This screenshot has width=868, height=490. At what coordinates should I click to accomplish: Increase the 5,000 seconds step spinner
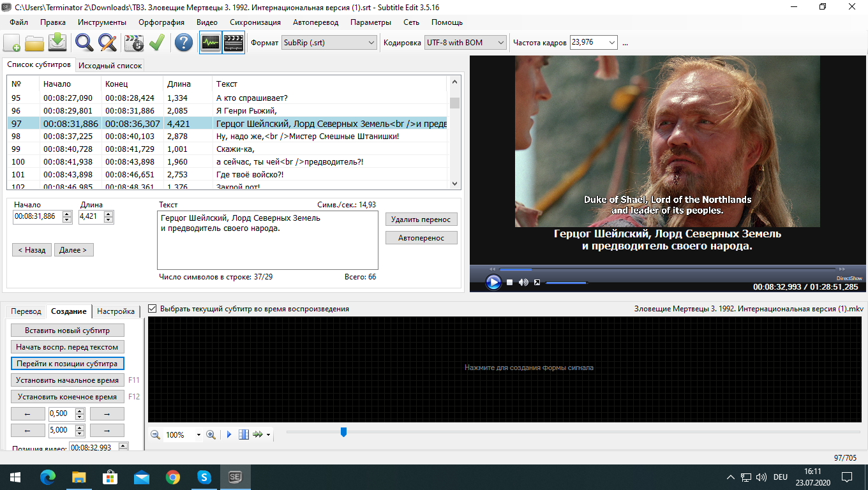pos(80,427)
